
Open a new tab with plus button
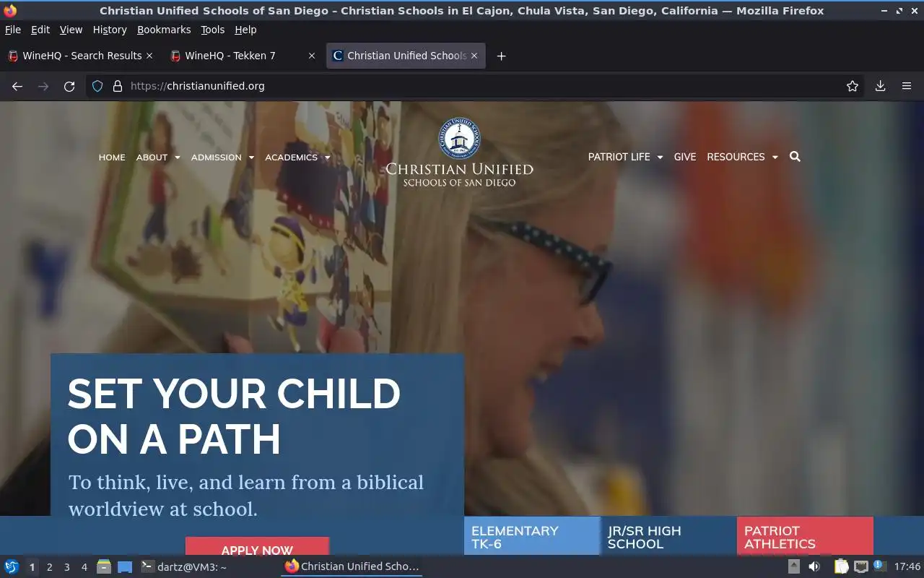coord(501,56)
